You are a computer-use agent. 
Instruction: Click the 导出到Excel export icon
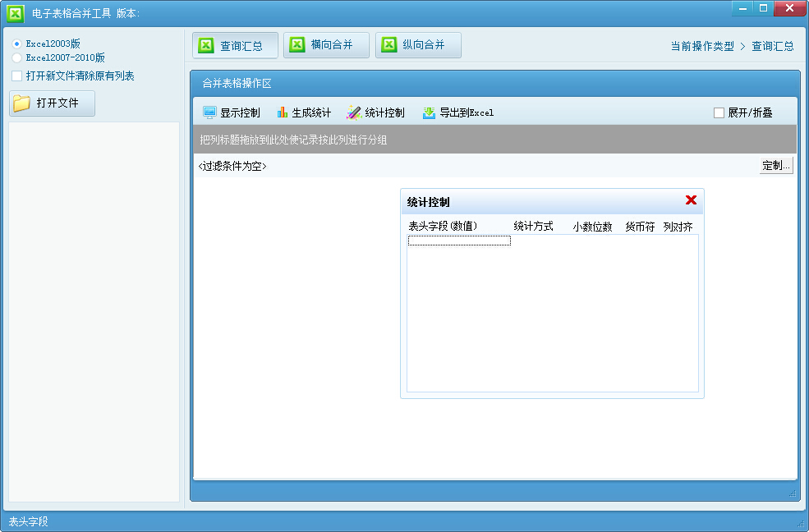coord(429,112)
